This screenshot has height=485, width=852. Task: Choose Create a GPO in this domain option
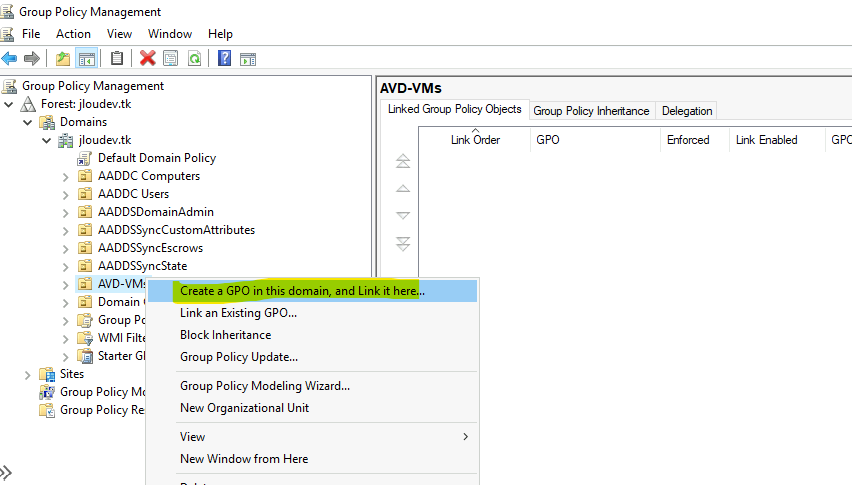click(302, 291)
